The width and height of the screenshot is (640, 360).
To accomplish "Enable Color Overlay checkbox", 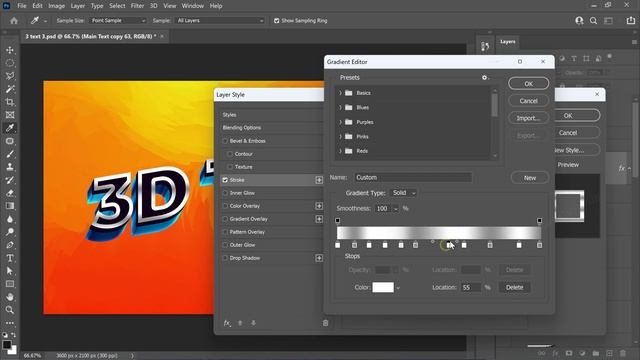I will tap(225, 206).
